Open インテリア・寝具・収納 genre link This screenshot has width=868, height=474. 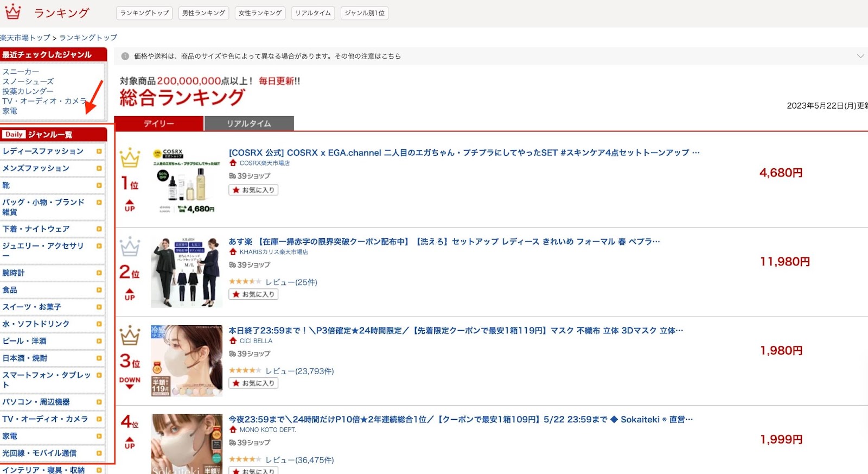tap(43, 470)
